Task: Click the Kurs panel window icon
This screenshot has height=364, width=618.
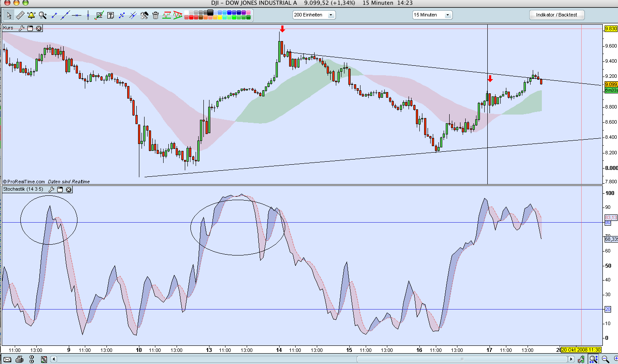Action: tap(30, 28)
